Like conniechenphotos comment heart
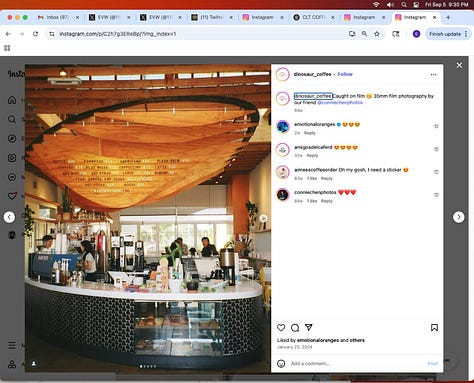The image size is (474, 383). 436,195
